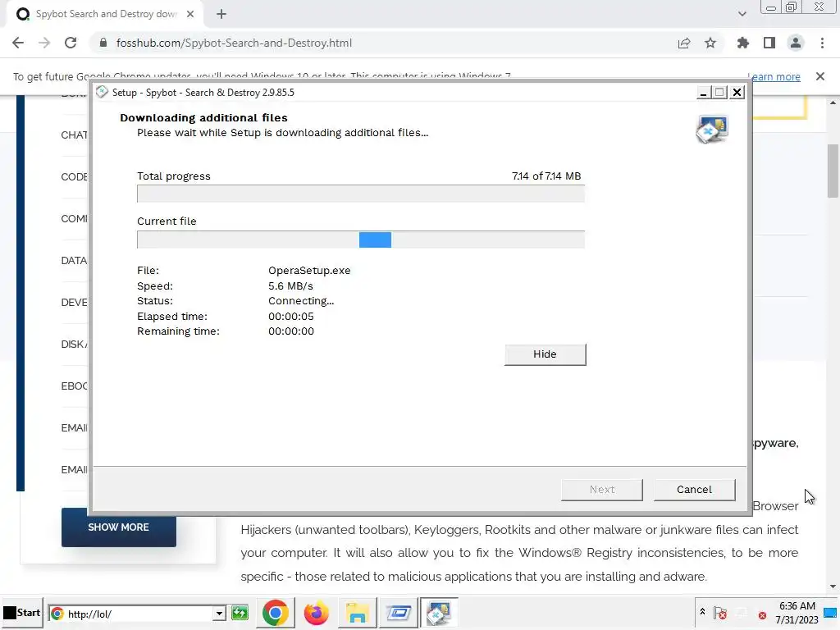Select the Spybot setup taskbar icon
This screenshot has height=630, width=840.
pos(439,613)
